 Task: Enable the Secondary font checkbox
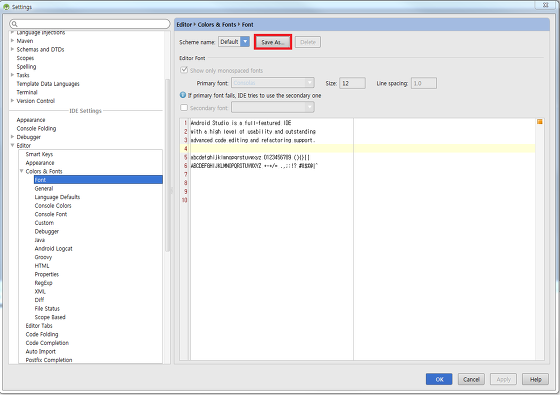[184, 108]
